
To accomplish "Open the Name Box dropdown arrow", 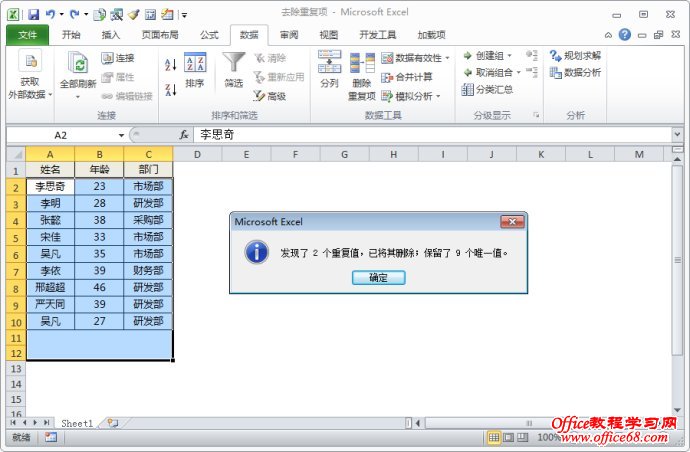I will tap(122, 134).
